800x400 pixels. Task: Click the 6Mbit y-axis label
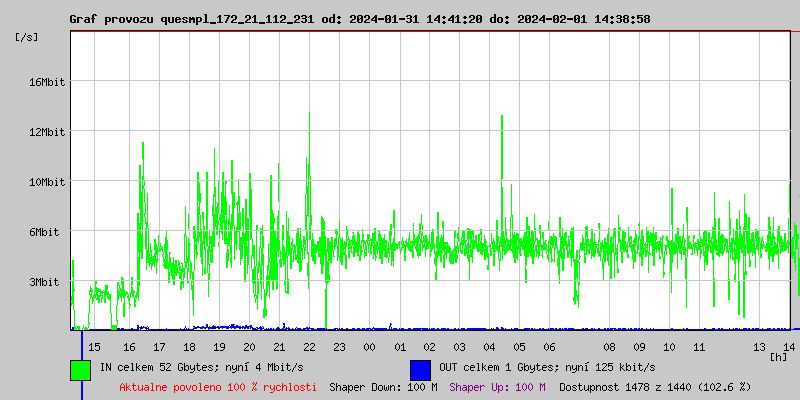(46, 232)
